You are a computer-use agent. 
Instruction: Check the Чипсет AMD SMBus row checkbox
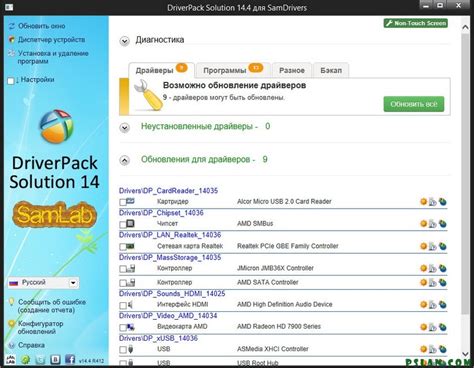point(123,224)
